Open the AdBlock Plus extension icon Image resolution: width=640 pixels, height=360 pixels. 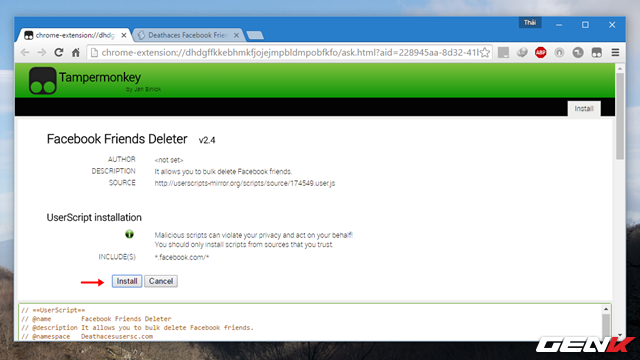click(540, 52)
